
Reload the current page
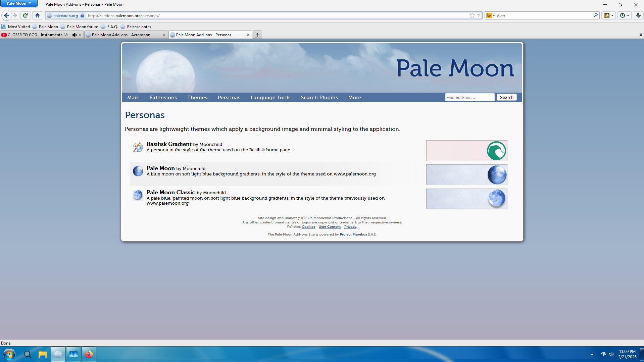pyautogui.click(x=25, y=15)
